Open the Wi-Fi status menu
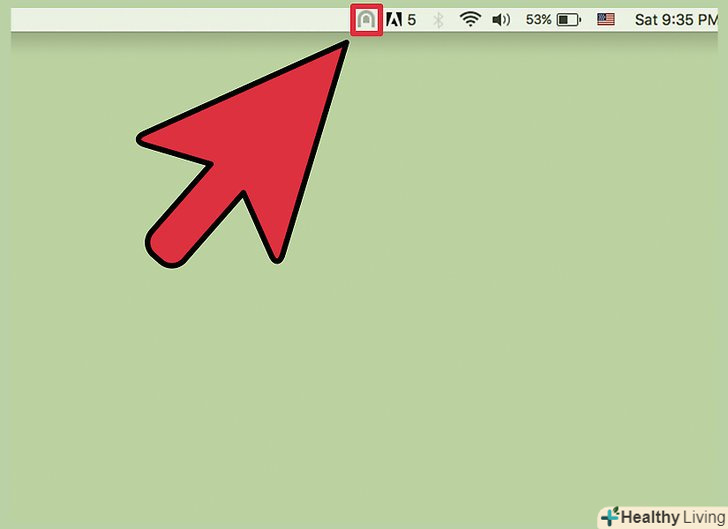The width and height of the screenshot is (728, 529). [x=470, y=20]
